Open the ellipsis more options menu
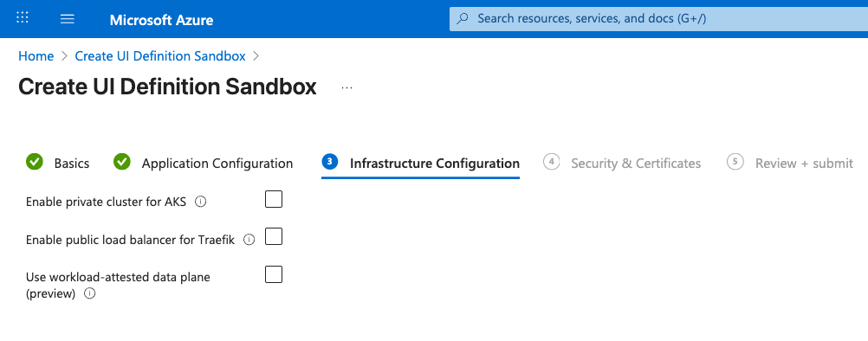Viewport: 868px width, 341px height. coord(347,88)
